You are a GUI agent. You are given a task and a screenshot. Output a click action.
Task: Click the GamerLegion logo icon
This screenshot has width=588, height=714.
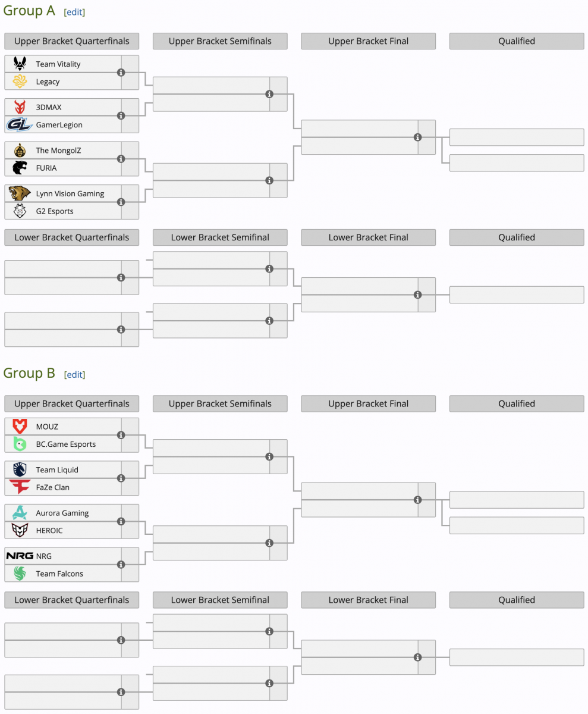(x=20, y=125)
